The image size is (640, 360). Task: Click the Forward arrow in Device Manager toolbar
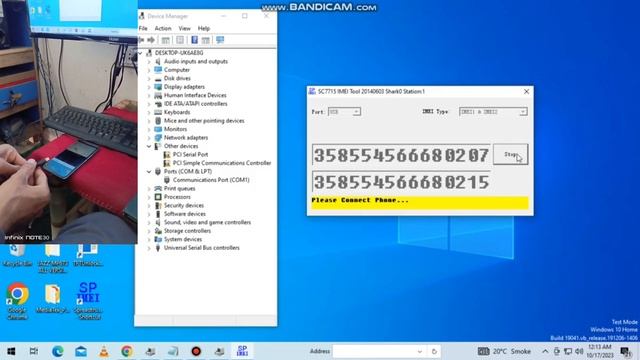pos(151,40)
